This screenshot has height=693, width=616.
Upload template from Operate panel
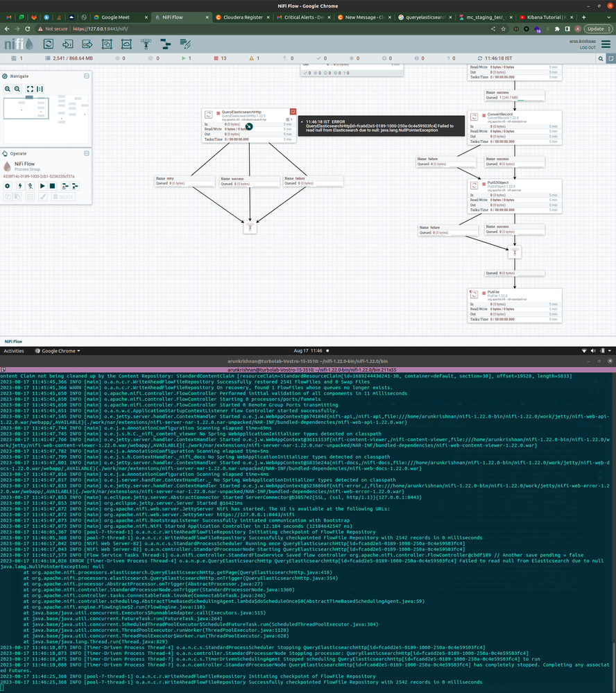pos(75,186)
